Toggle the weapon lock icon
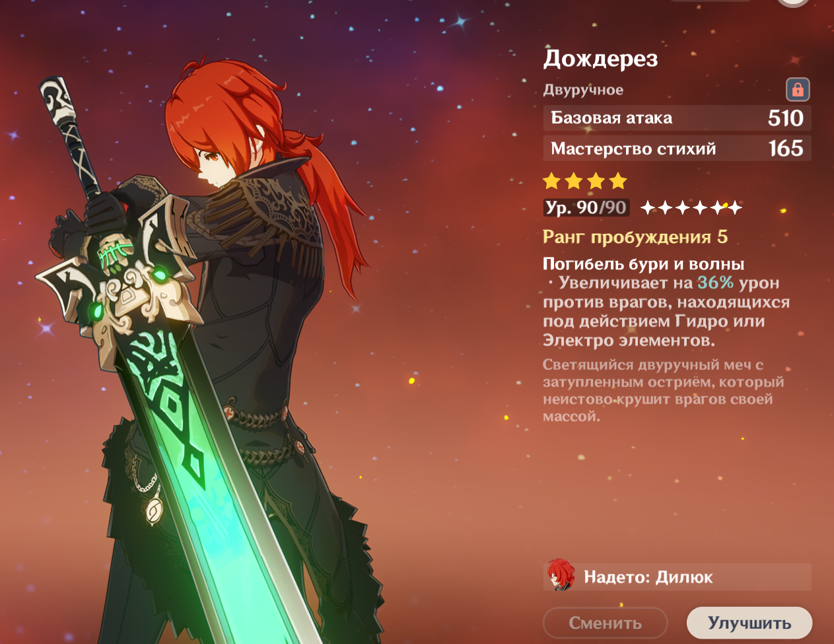 point(798,89)
